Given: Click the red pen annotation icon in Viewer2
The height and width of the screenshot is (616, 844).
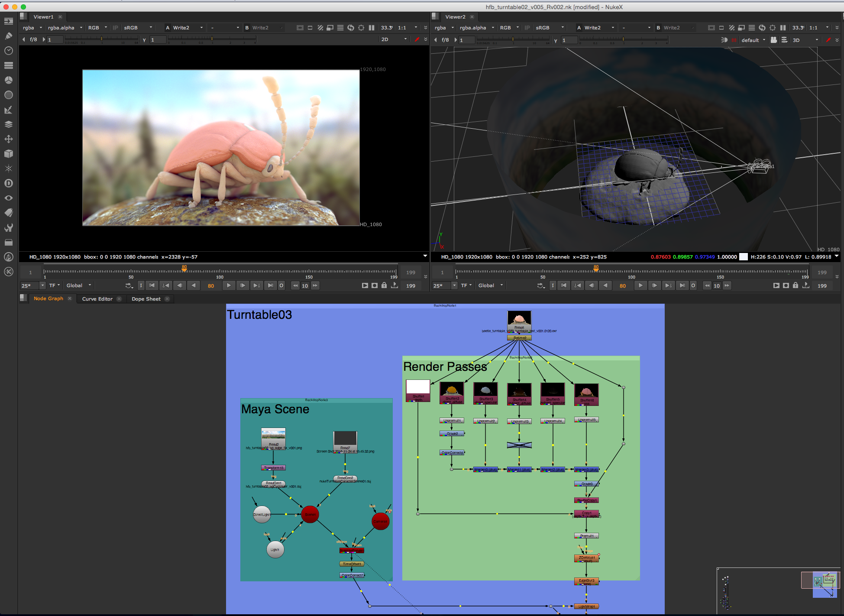Looking at the screenshot, I should (x=828, y=40).
